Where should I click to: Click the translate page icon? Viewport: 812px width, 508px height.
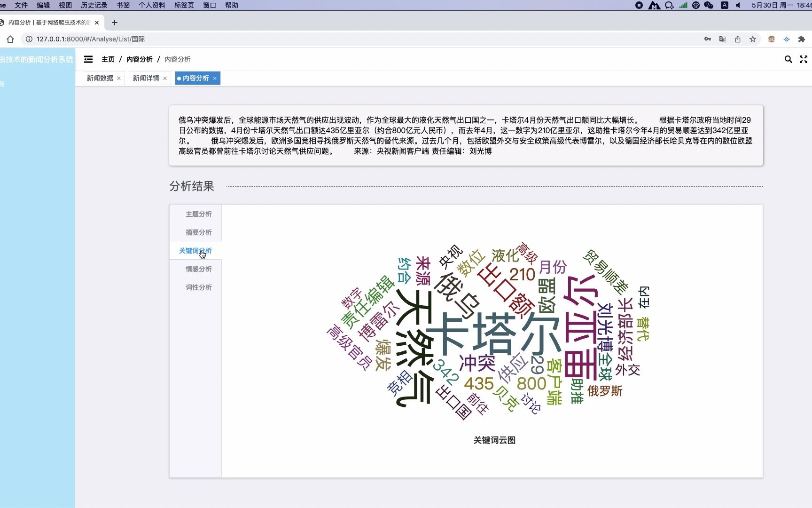click(x=723, y=39)
